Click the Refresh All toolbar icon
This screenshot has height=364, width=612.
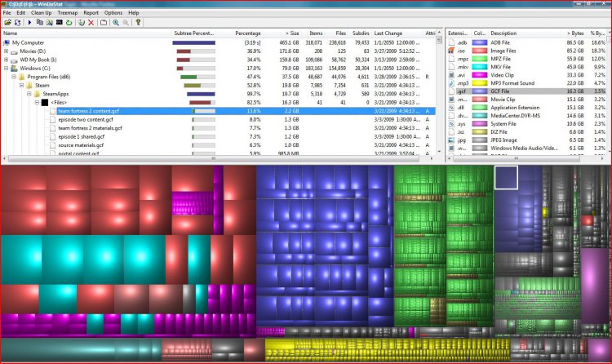pyautogui.click(x=18, y=23)
